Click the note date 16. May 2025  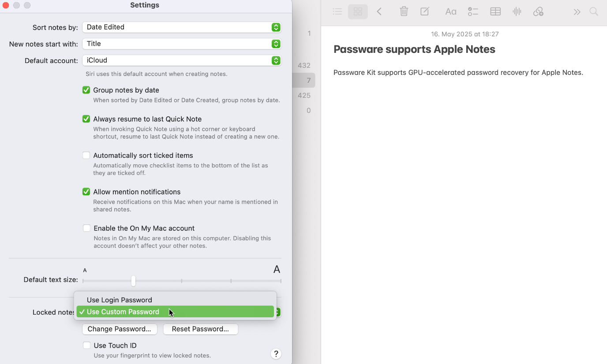(465, 34)
